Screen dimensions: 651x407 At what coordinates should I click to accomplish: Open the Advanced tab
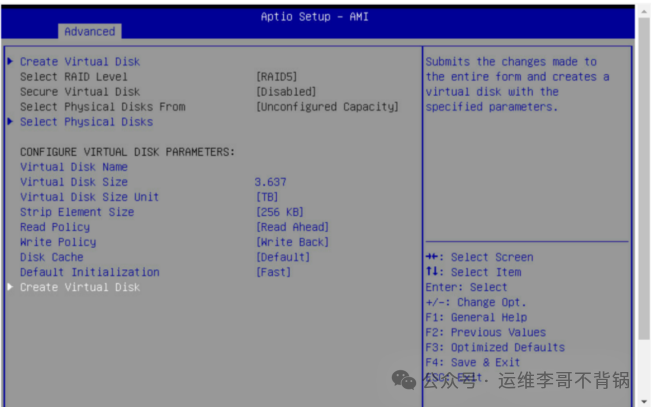coord(90,32)
